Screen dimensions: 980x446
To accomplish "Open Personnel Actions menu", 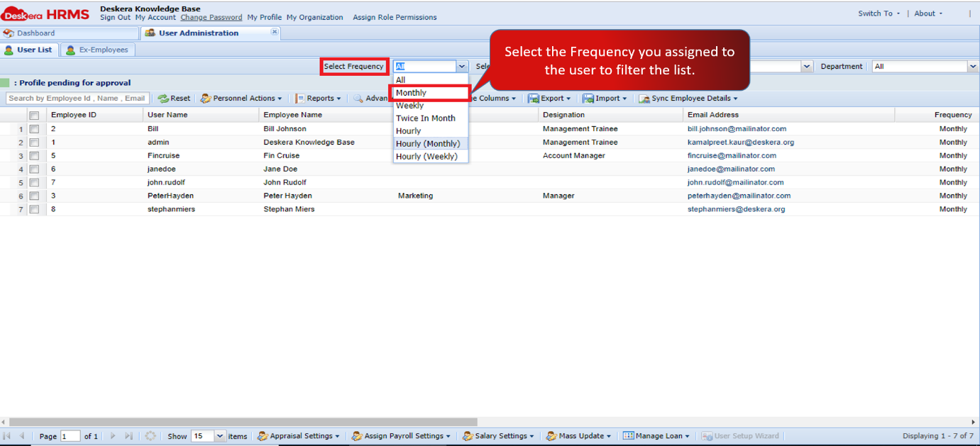I will 241,99.
